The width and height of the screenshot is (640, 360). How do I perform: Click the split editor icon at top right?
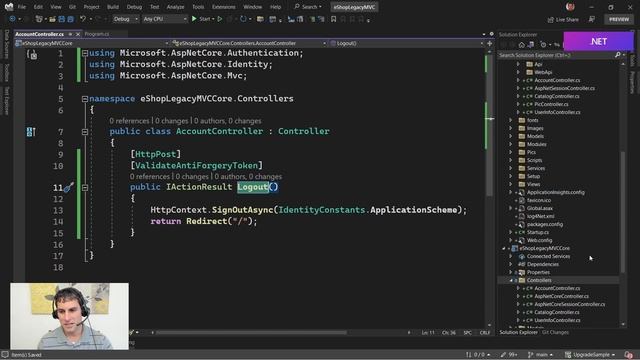(x=489, y=43)
